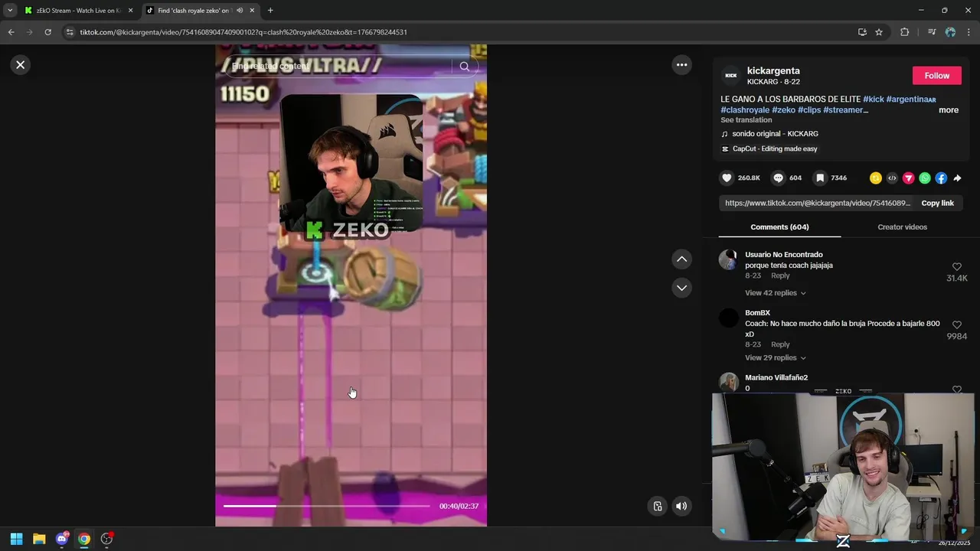Copy the video link
Image resolution: width=980 pixels, height=551 pixels.
click(x=937, y=203)
